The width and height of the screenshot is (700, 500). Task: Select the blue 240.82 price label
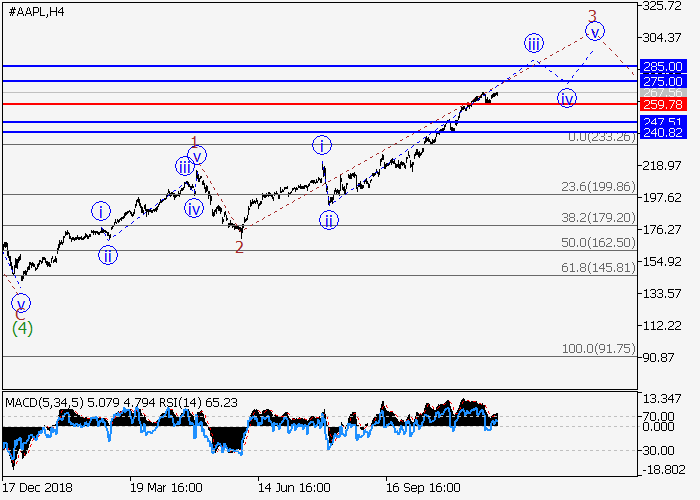tap(663, 133)
